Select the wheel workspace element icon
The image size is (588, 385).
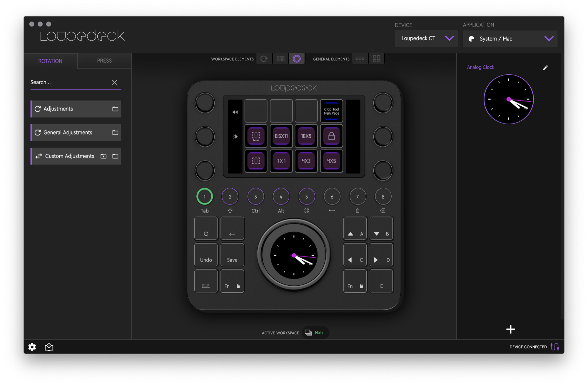point(297,59)
